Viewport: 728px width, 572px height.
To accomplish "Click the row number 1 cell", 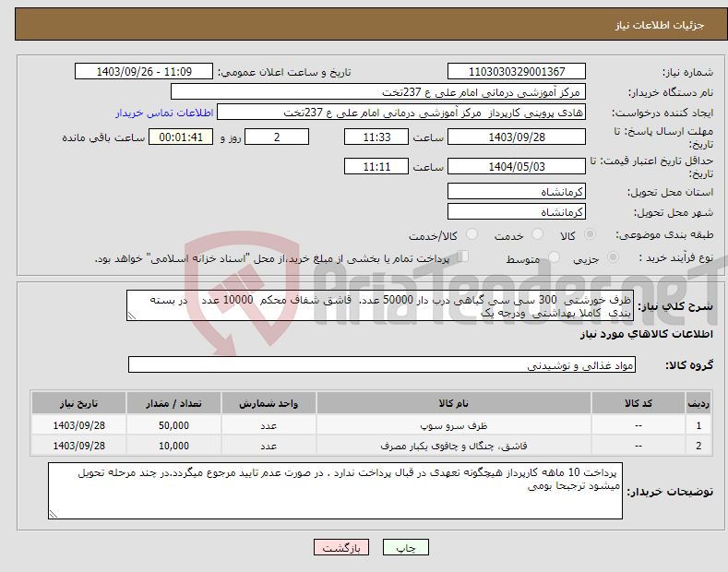I will click(698, 425).
